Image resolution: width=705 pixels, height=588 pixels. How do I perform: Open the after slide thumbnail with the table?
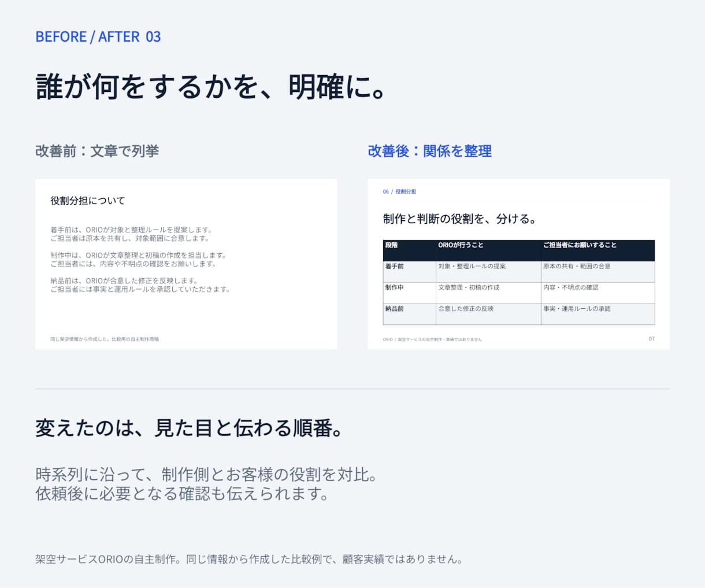point(519,264)
